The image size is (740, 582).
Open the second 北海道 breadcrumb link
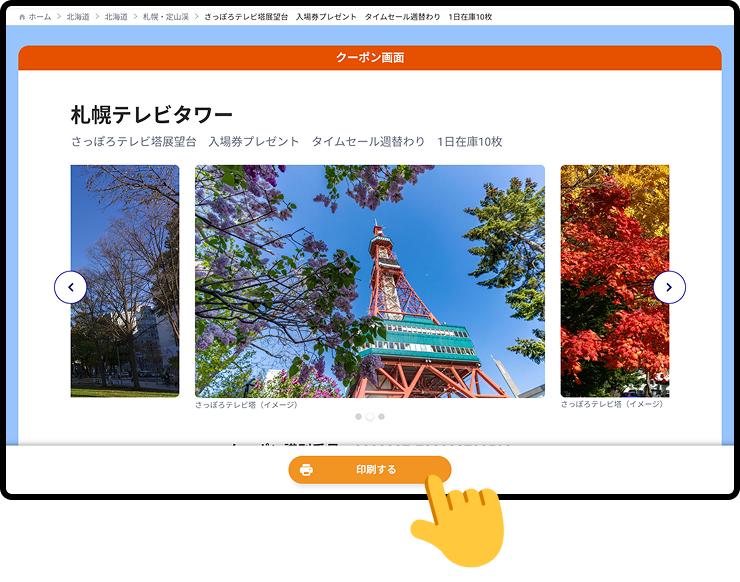116,17
